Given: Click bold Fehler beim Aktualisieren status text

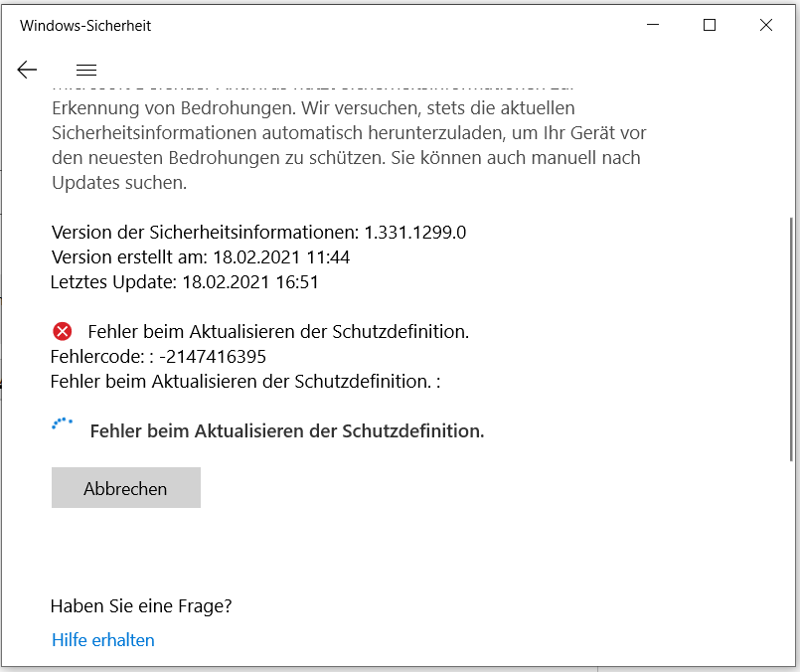Looking at the screenshot, I should pos(287,431).
